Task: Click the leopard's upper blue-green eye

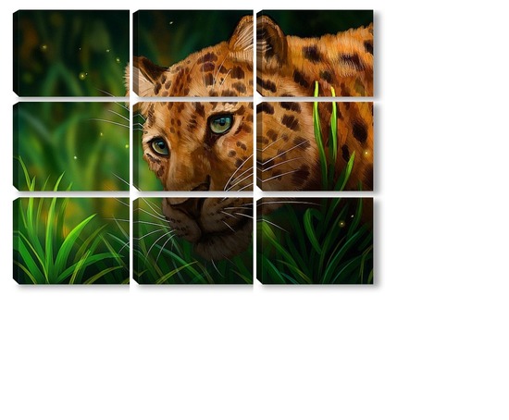Action: [221, 124]
